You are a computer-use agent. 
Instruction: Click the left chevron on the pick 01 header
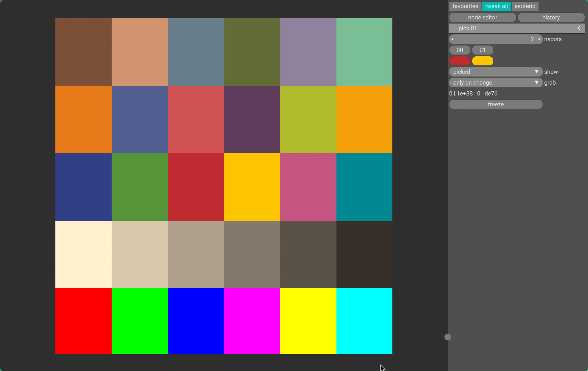click(579, 28)
